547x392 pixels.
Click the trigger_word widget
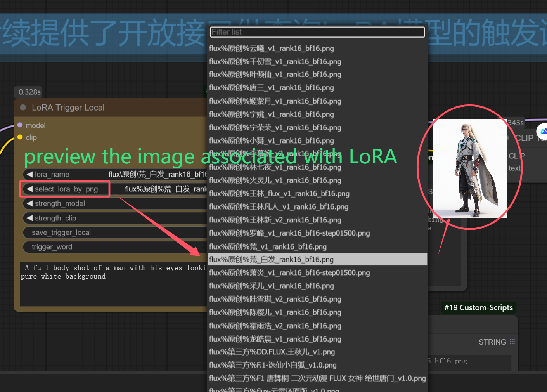115,247
